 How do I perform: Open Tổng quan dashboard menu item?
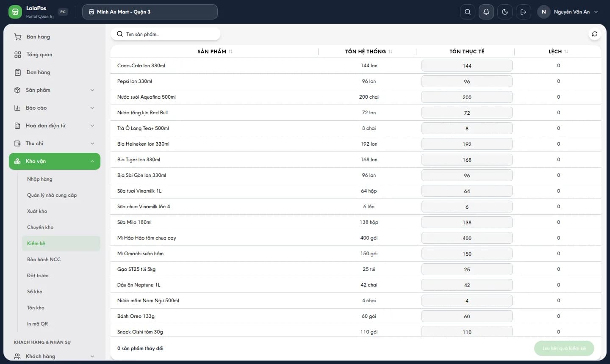tap(55, 55)
